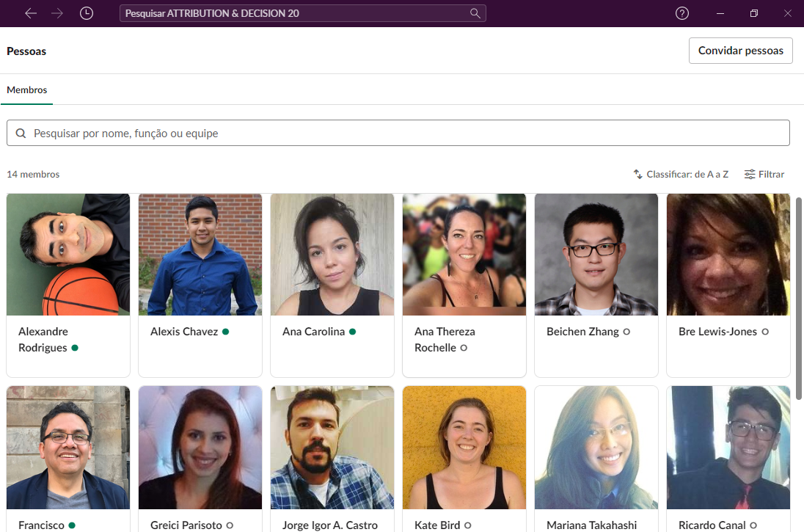The height and width of the screenshot is (532, 804).
Task: Click the name Alexandre Rodrigues
Action: (x=43, y=340)
